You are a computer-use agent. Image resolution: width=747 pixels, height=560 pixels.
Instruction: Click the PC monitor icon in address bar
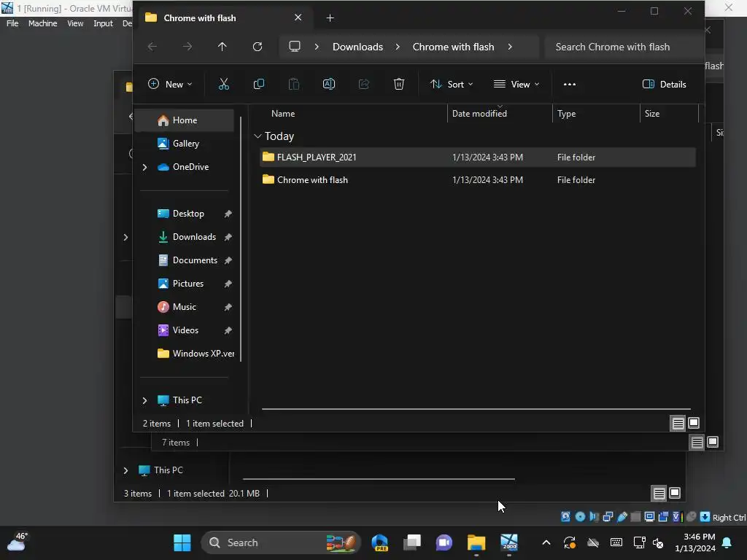[x=295, y=46]
